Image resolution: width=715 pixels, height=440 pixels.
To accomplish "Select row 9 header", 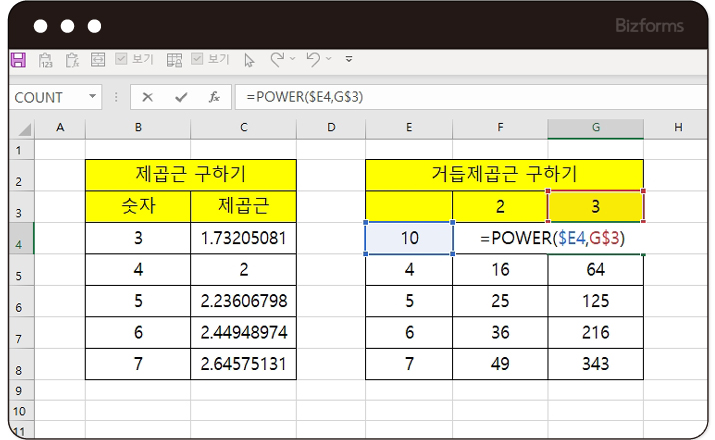I will point(21,390).
